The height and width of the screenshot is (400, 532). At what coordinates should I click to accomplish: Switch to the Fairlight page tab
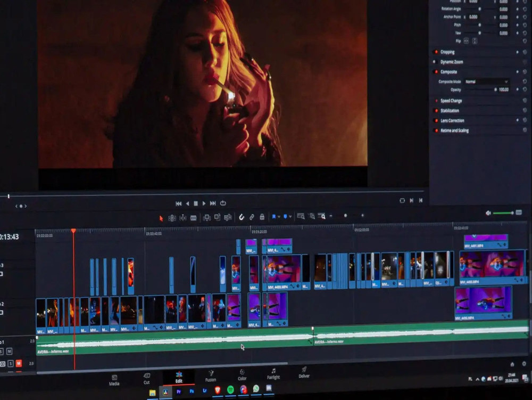[x=273, y=373]
